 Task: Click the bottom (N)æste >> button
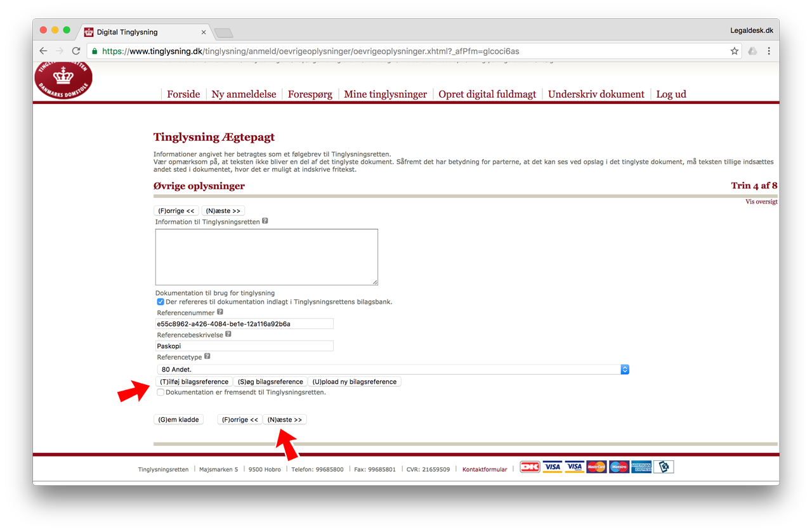(285, 420)
